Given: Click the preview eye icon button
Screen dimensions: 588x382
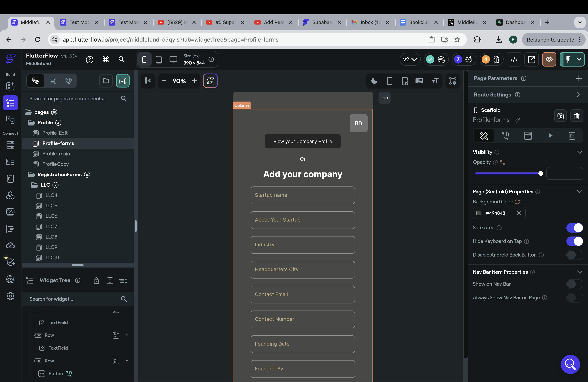Looking at the screenshot, I should coord(549,60).
